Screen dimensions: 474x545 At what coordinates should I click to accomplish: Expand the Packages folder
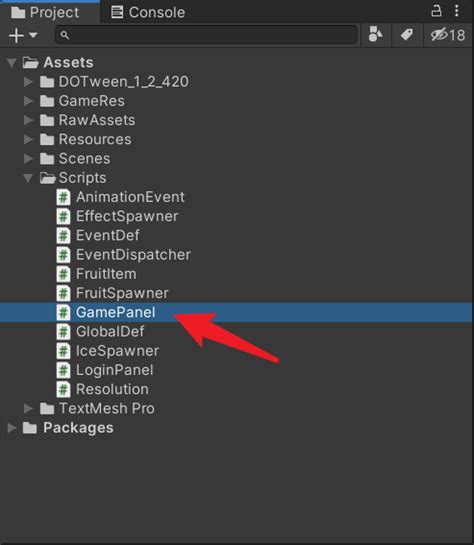click(12, 428)
